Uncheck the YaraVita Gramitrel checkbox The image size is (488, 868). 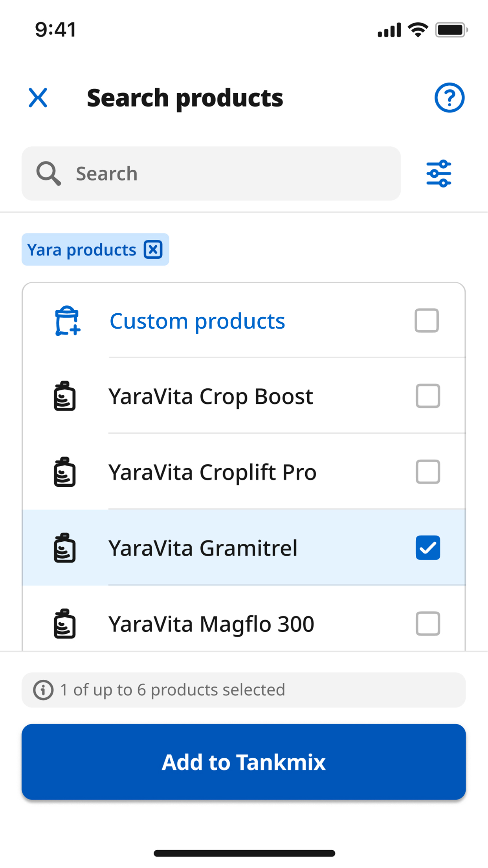(x=427, y=548)
